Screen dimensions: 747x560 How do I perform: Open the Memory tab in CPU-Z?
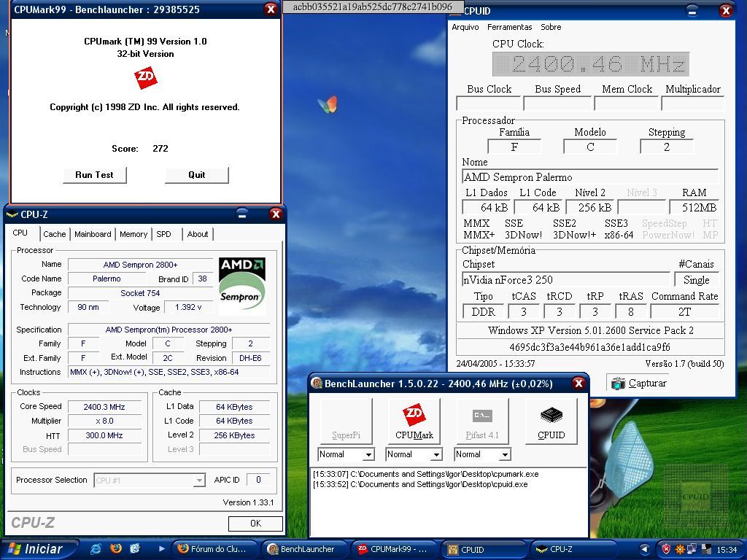[x=133, y=234]
